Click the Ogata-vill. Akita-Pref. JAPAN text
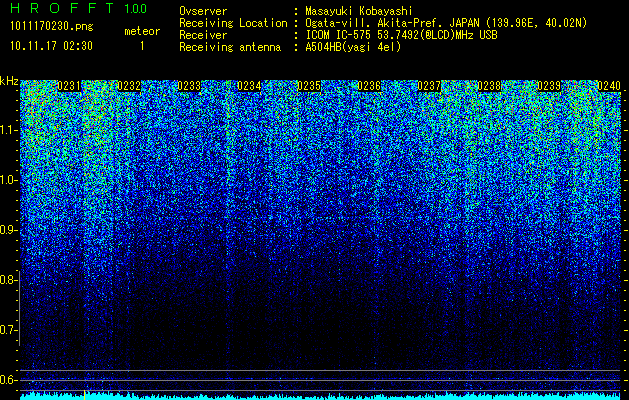The height and width of the screenshot is (400, 629). click(392, 23)
